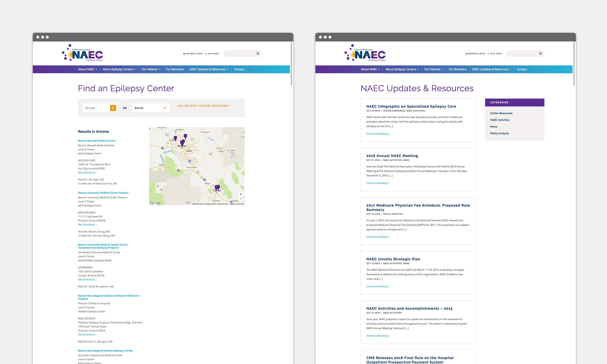Image resolution: width=607 pixels, height=364 pixels.
Task: Click Join NAEC in right window
Action: tap(494, 53)
